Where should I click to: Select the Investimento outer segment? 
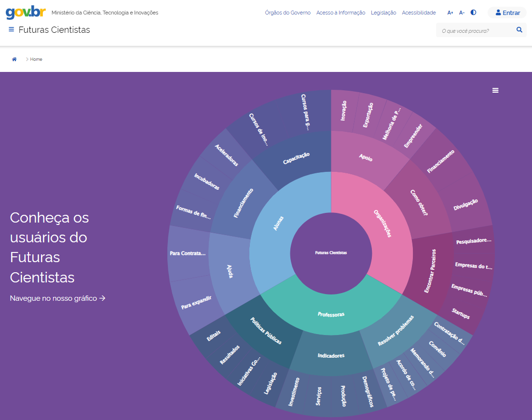click(x=294, y=392)
